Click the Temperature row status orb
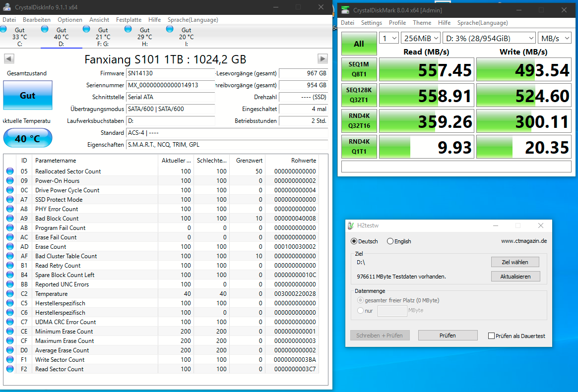Viewport: 578px width, 392px height. pos(10,294)
